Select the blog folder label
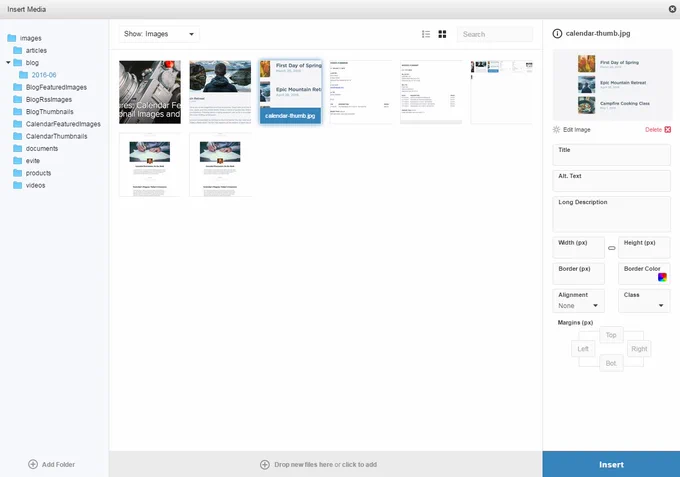 pos(32,62)
